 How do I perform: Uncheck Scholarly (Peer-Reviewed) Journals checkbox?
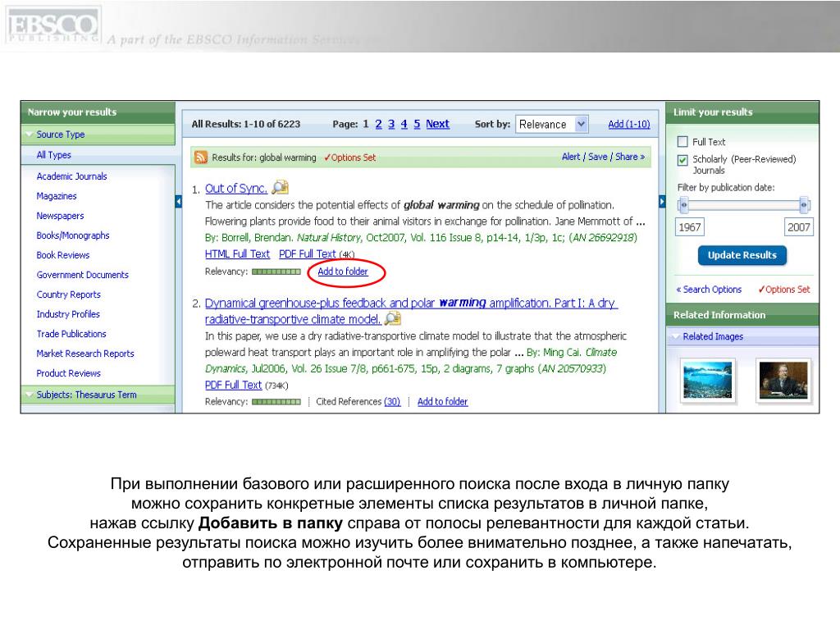[x=682, y=160]
